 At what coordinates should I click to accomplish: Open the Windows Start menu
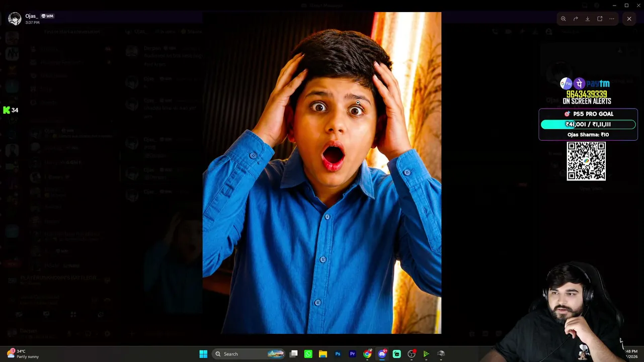click(203, 354)
